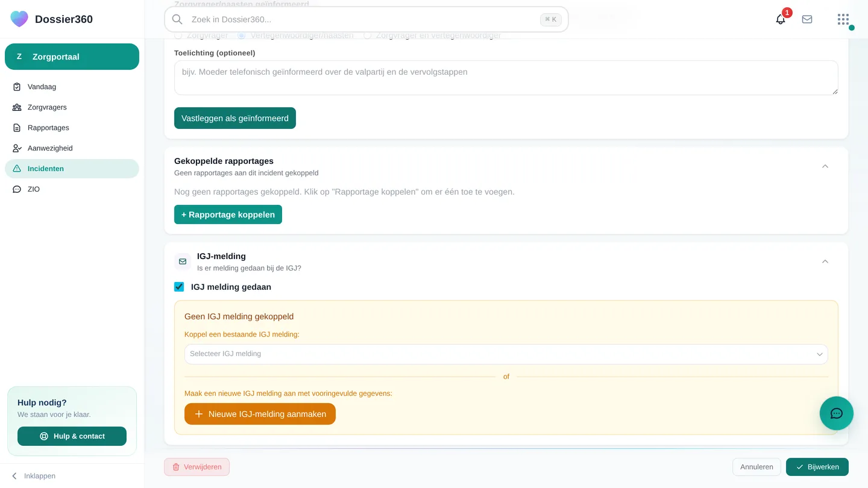Screen dimensions: 868x488
Task: Uncheck IGJ melding gedaan checkbox
Action: pyautogui.click(x=179, y=287)
